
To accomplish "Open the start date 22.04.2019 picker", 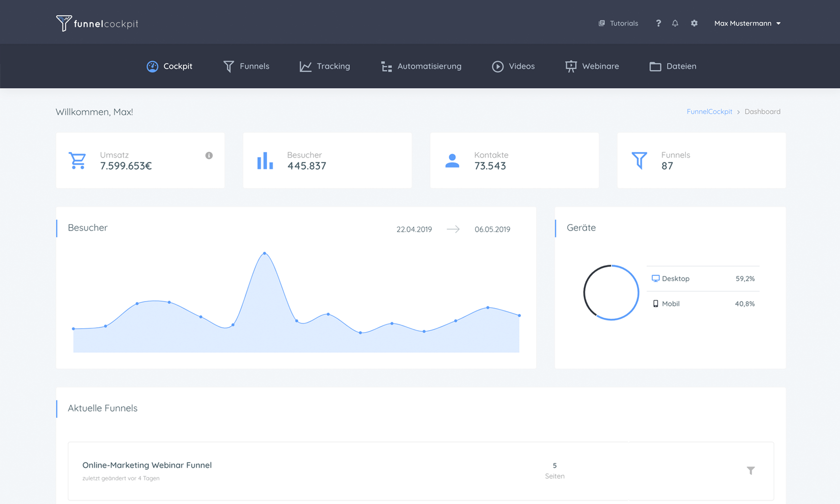I will tap(414, 229).
